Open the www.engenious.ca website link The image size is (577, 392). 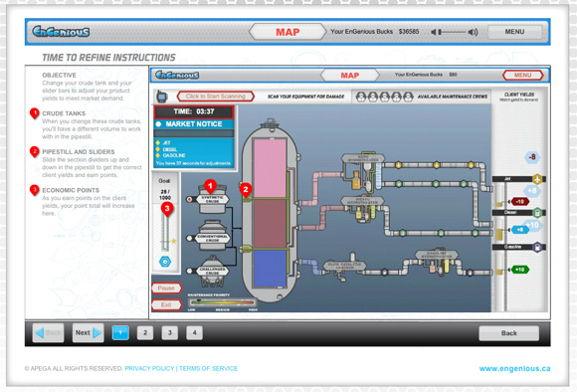click(514, 368)
